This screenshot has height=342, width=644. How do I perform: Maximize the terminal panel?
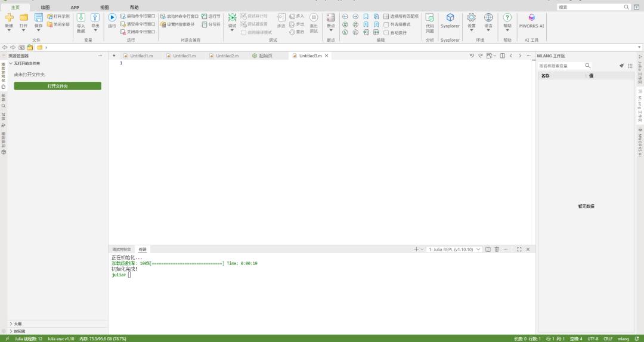(x=519, y=249)
